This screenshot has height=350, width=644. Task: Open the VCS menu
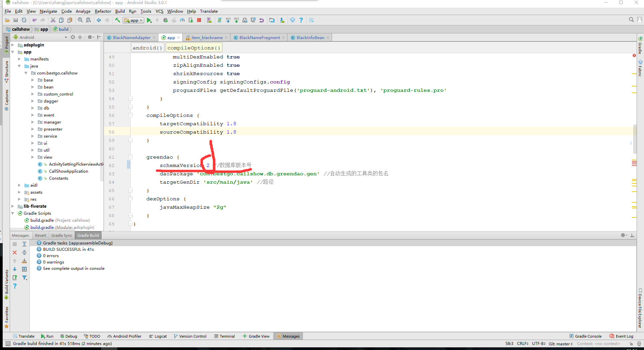(x=159, y=11)
